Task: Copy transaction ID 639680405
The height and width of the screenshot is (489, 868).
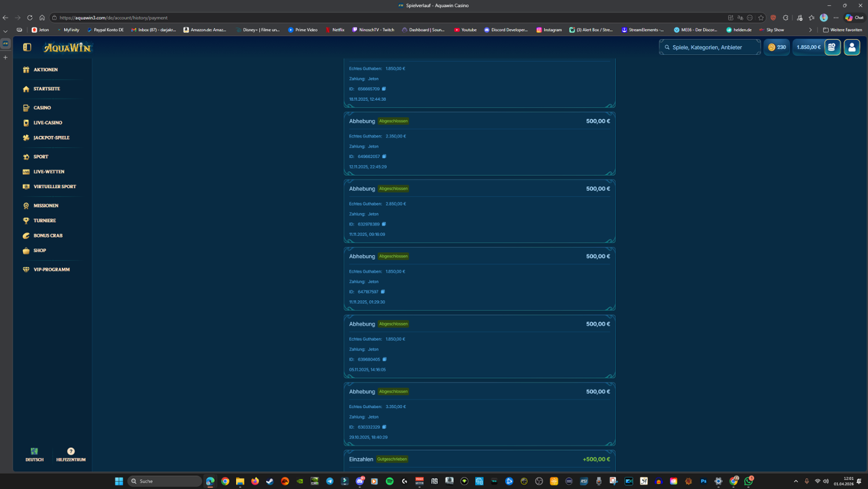Action: pos(384,359)
